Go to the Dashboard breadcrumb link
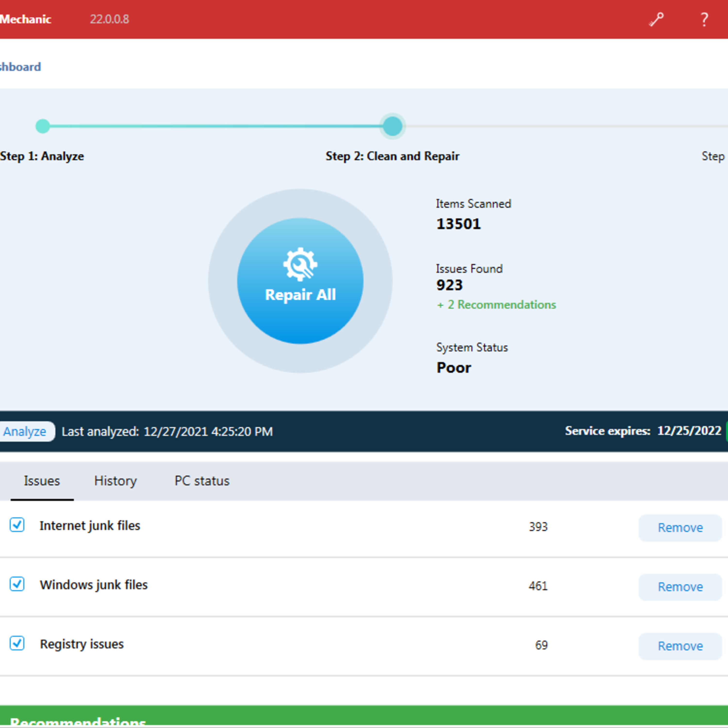 [20, 67]
